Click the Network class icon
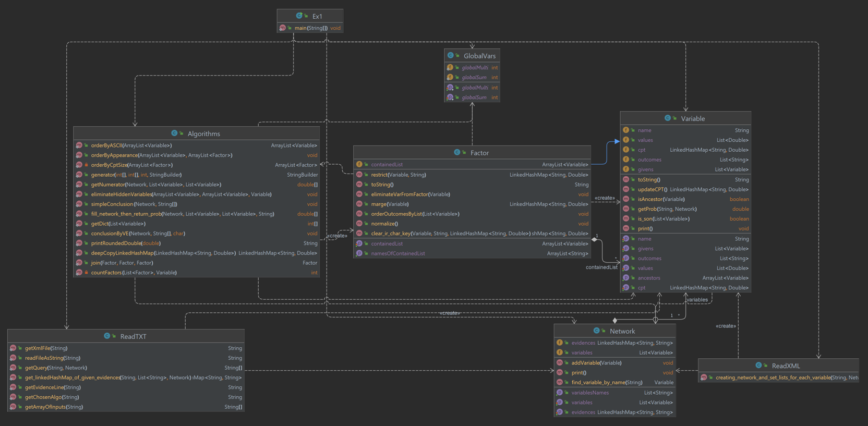The width and height of the screenshot is (868, 426). click(x=596, y=331)
